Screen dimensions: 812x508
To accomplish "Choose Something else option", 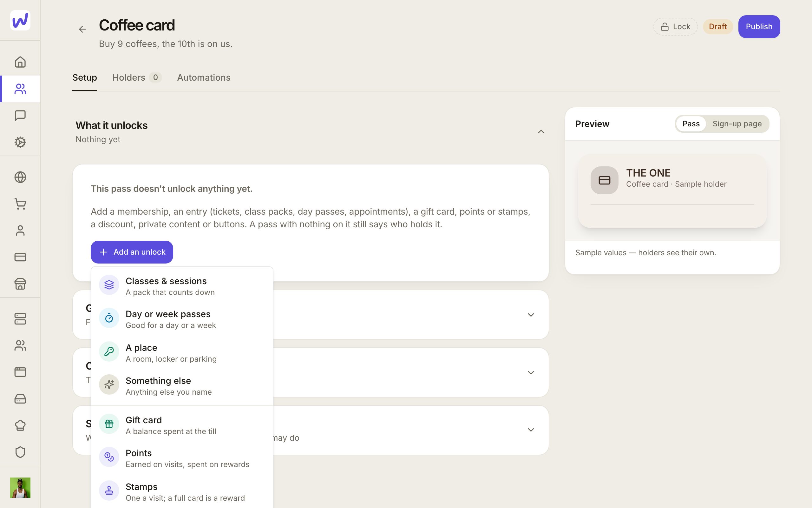I will pyautogui.click(x=182, y=386).
